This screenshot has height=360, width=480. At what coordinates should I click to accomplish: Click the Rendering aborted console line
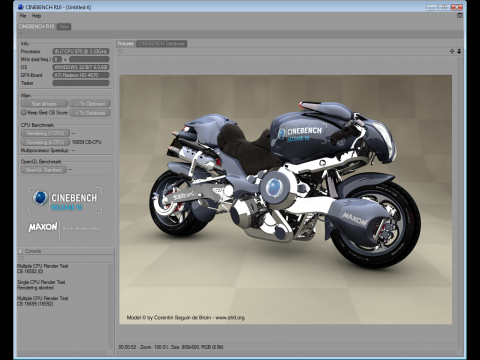point(35,288)
